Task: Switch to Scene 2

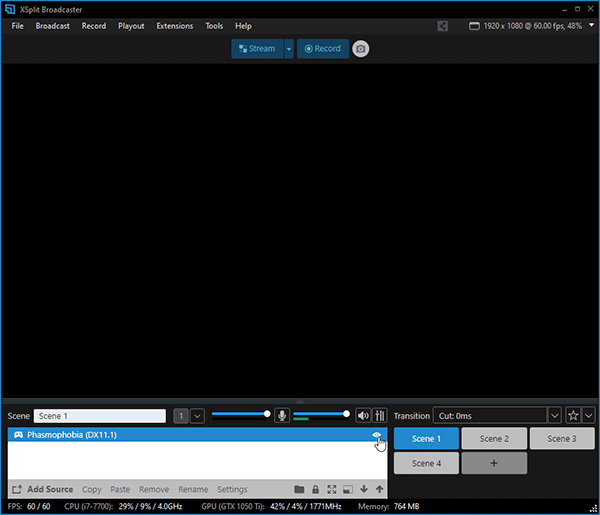Action: point(494,438)
